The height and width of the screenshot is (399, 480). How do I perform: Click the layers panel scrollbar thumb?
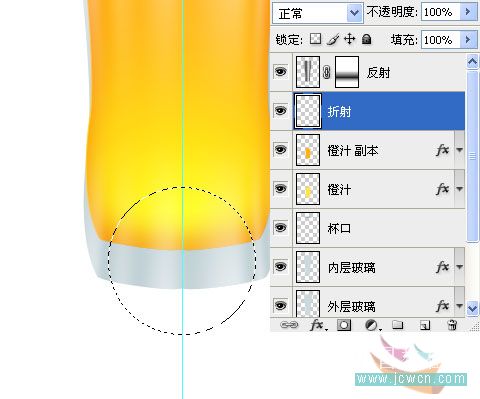(x=472, y=156)
